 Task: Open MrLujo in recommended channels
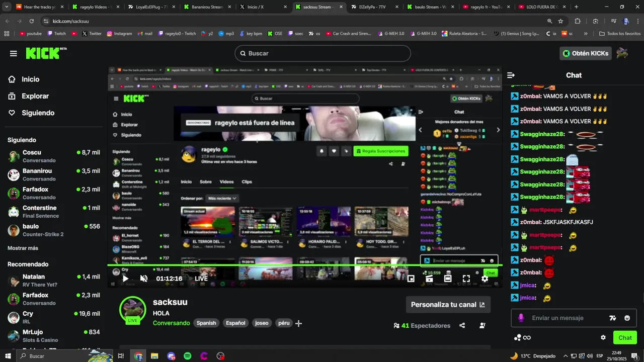click(54, 336)
